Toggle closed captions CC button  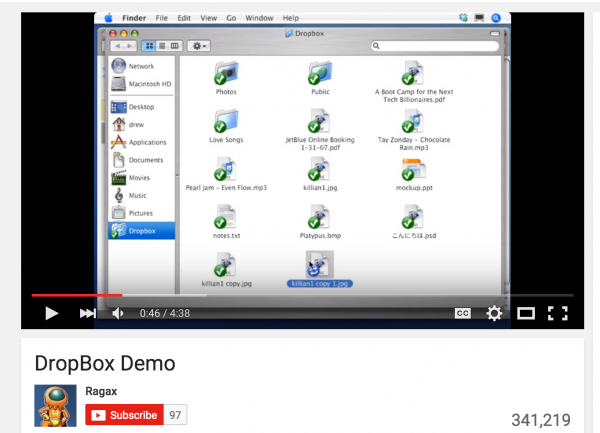[463, 313]
